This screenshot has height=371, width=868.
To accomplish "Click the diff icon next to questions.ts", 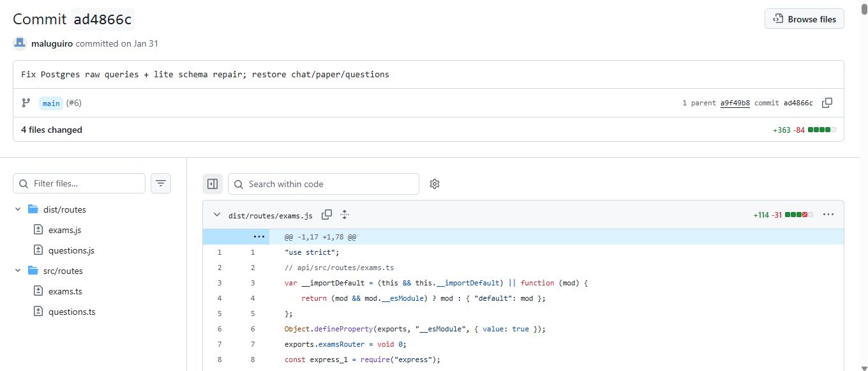I will point(38,312).
